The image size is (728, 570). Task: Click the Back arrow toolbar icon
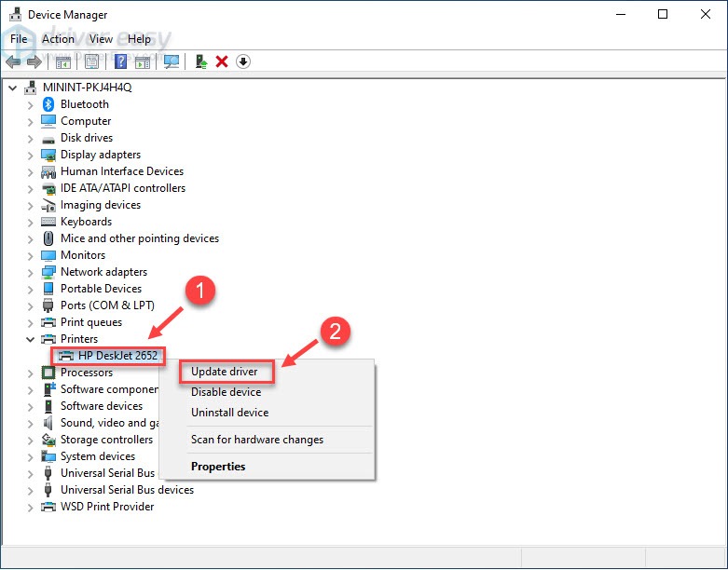13,61
